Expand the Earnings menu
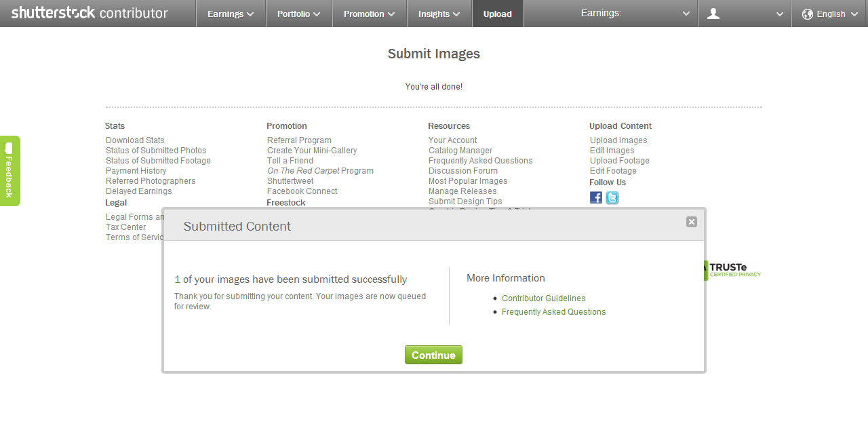The image size is (868, 428). [231, 14]
